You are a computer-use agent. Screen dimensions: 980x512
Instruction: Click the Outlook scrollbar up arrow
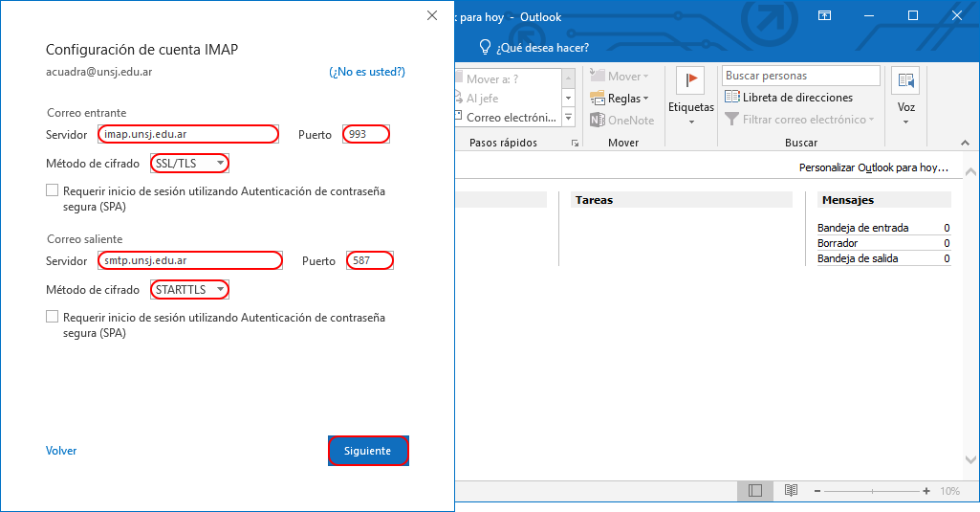point(970,171)
